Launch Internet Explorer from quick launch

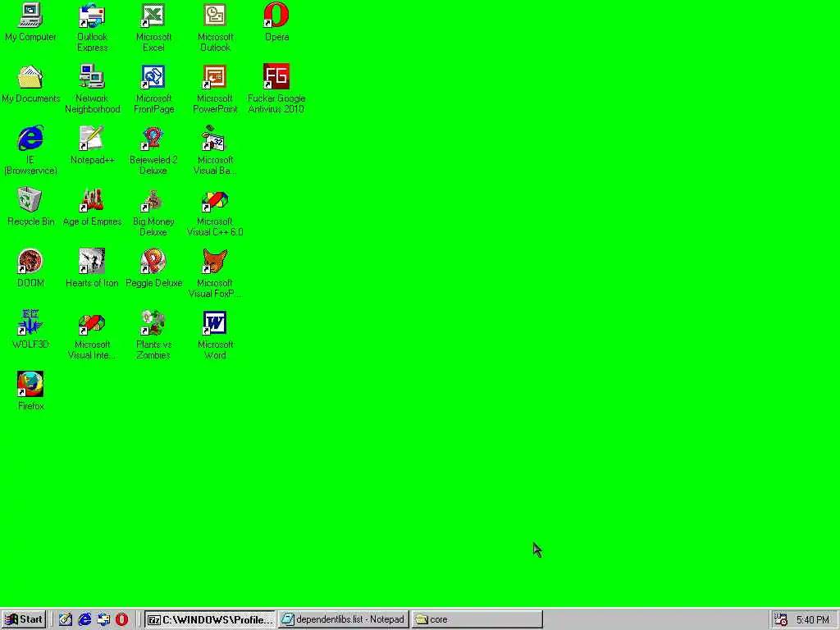click(x=84, y=619)
